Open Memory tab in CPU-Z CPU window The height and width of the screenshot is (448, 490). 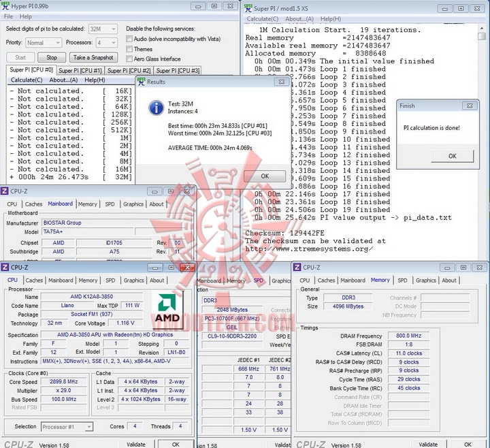coord(88,281)
